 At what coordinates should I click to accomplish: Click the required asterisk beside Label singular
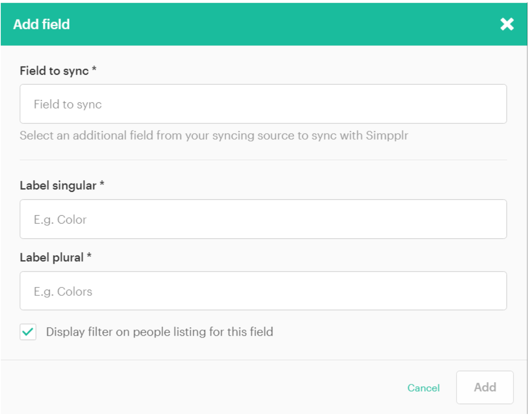click(x=102, y=183)
